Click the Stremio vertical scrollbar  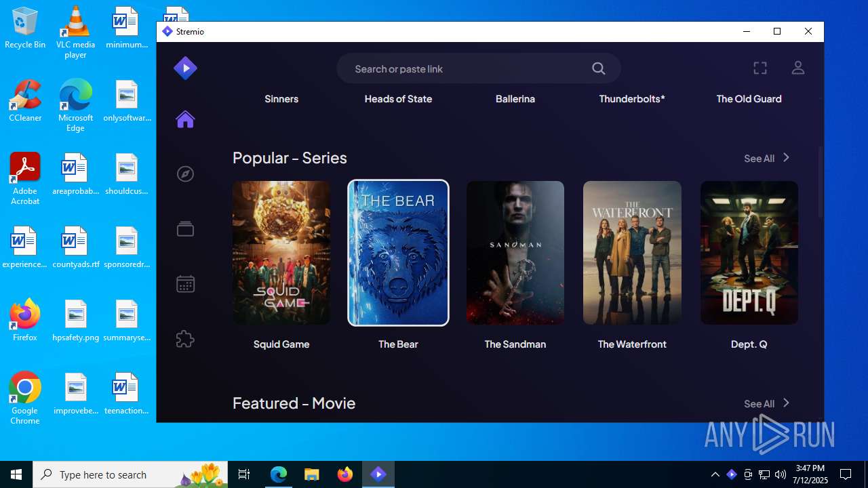click(821, 182)
